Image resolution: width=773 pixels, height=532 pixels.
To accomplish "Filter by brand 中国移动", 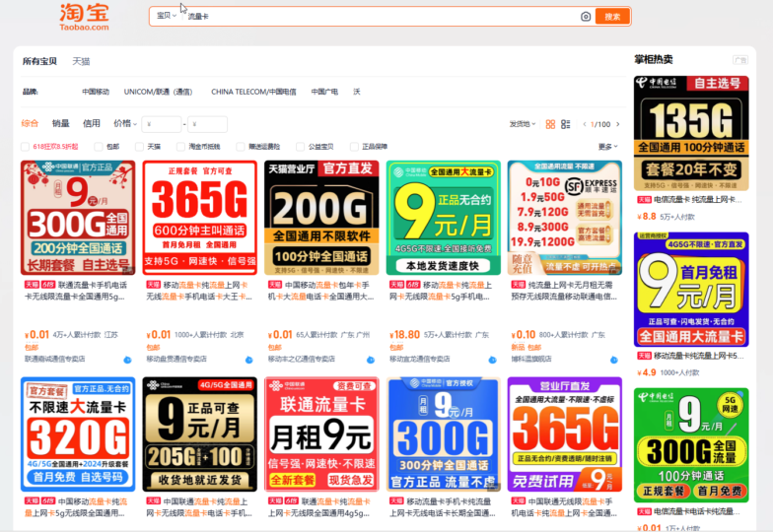I will 96,92.
